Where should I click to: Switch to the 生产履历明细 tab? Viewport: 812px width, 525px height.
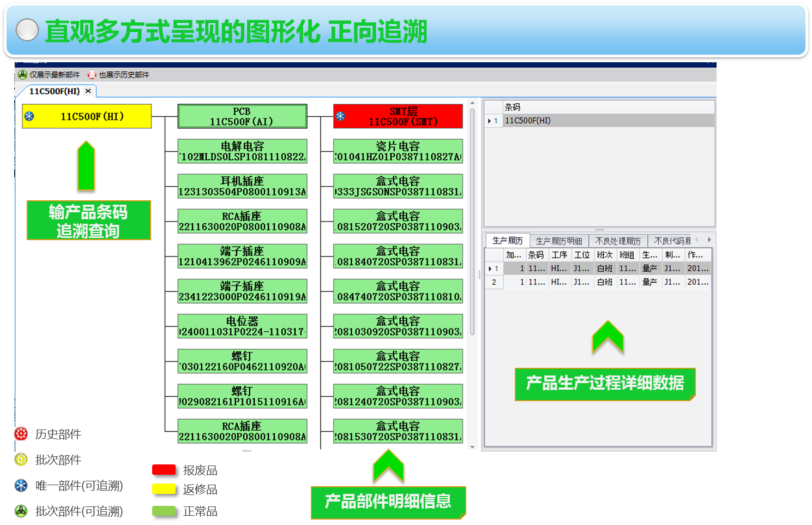[x=558, y=240]
